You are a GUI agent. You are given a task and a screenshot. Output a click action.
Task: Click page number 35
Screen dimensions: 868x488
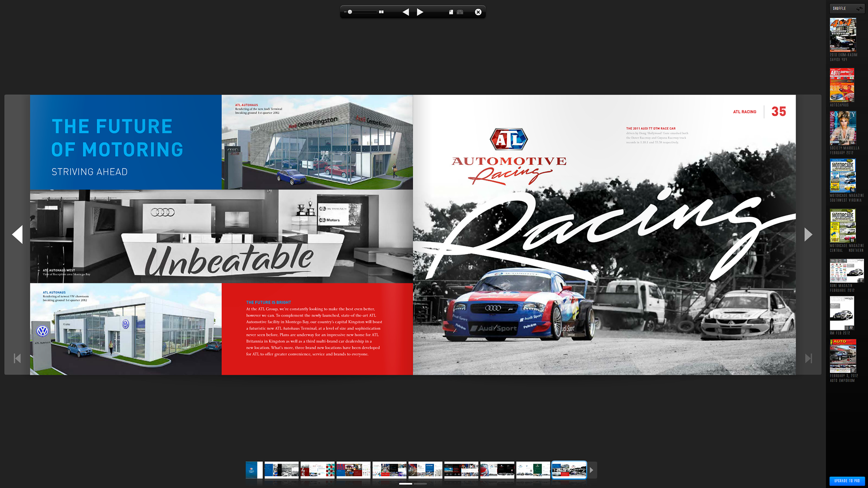click(778, 112)
